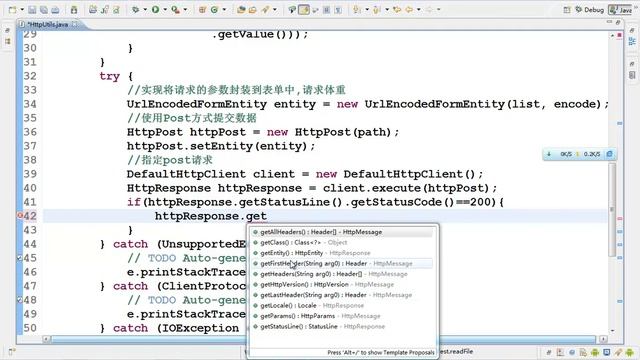Image resolution: width=640 pixels, height=360 pixels.
Task: Choose getLocale() : Locale proposal
Action: click(x=342, y=305)
